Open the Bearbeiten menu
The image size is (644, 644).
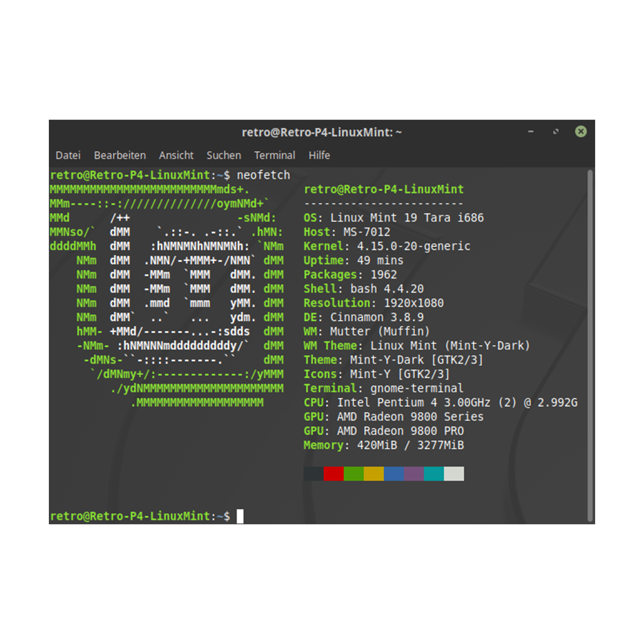[120, 155]
